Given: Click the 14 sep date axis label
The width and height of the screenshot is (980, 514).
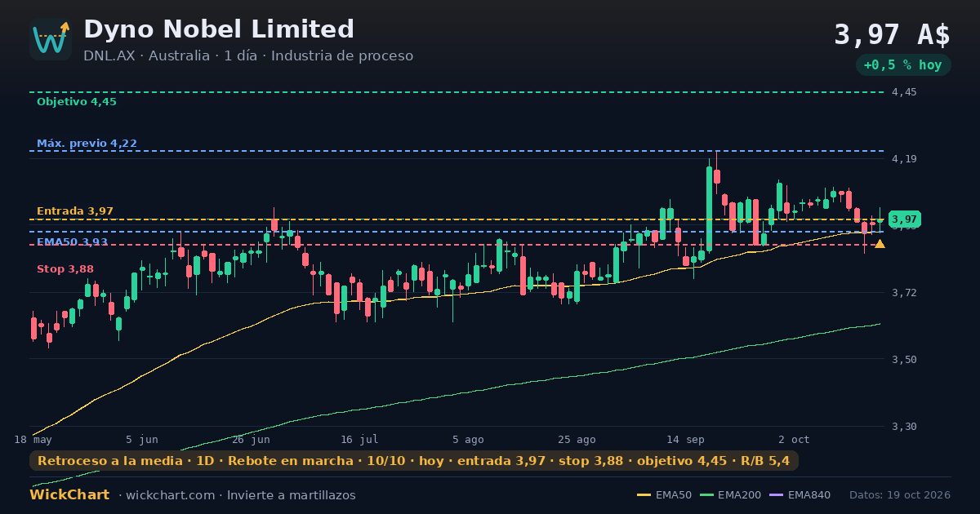Looking at the screenshot, I should click(684, 440).
